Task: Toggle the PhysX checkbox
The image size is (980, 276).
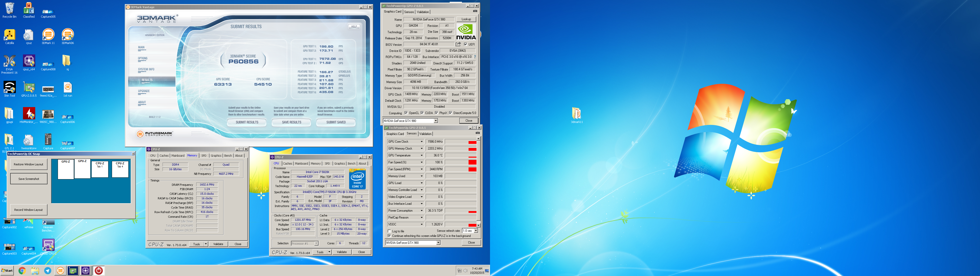Action: point(436,113)
